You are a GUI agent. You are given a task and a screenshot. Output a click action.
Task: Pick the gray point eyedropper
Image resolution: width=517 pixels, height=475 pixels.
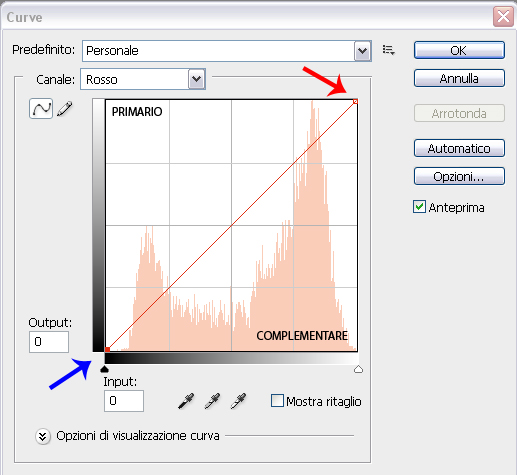[212, 401]
